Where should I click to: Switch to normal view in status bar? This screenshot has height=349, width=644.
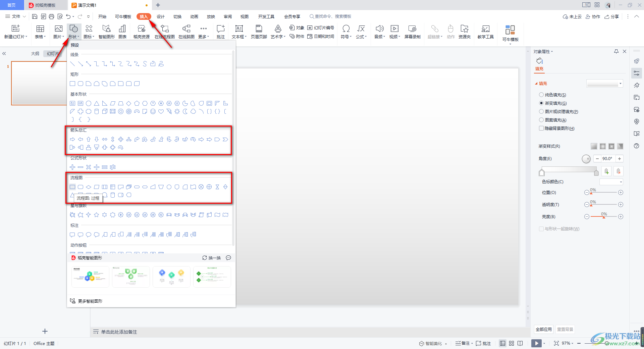coord(502,343)
